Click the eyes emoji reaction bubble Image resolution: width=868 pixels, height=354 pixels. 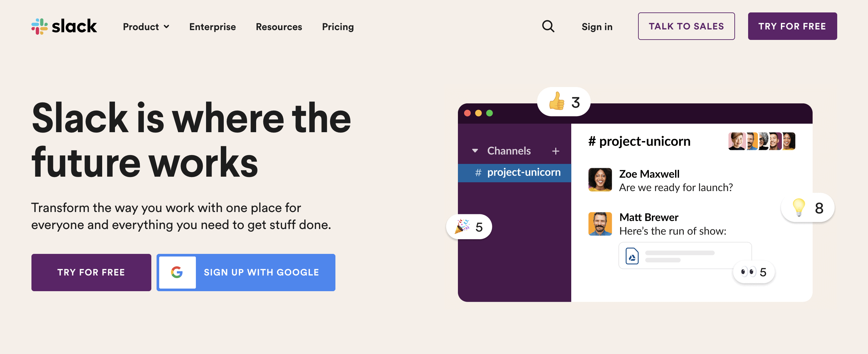(x=754, y=272)
